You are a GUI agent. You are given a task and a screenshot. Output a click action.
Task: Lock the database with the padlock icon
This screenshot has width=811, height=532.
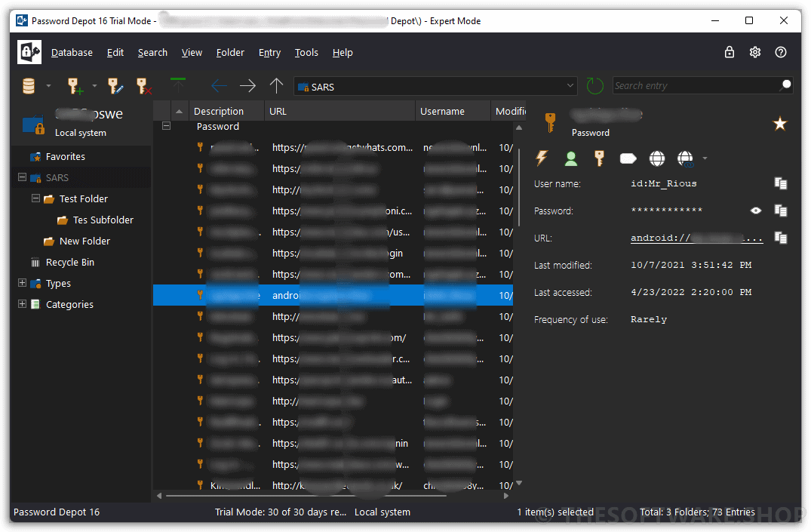(730, 52)
